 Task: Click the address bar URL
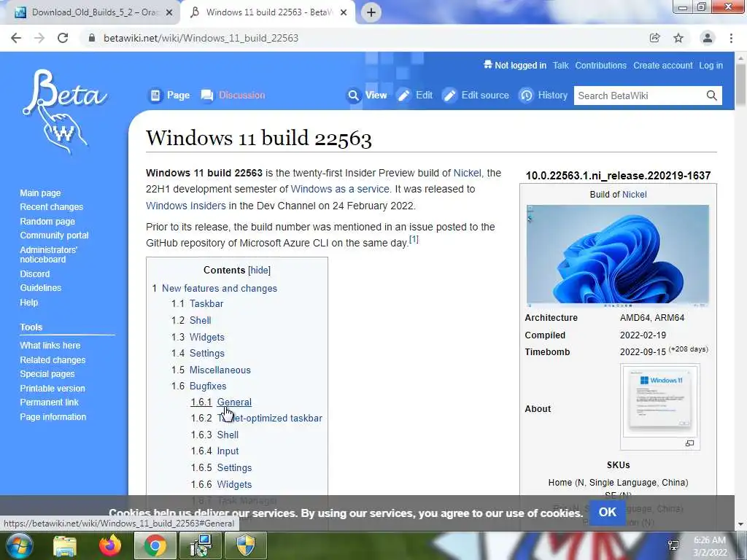pos(201,38)
